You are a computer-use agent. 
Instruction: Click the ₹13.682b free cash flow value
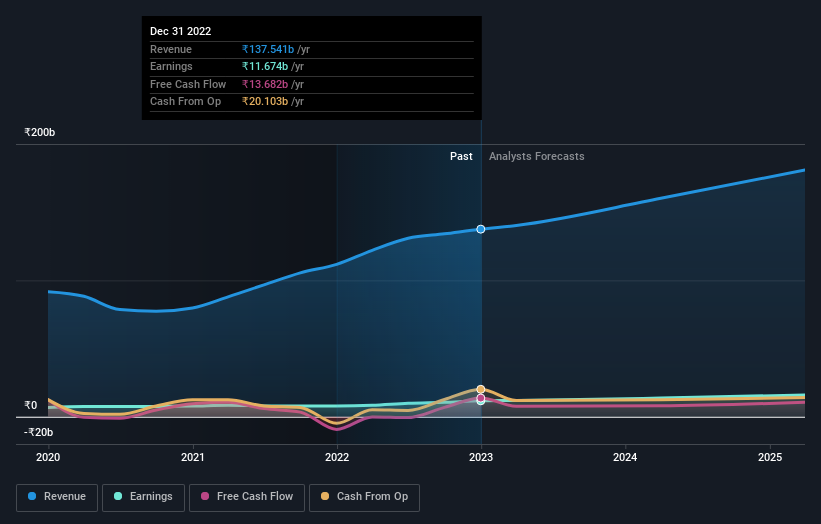[265, 84]
